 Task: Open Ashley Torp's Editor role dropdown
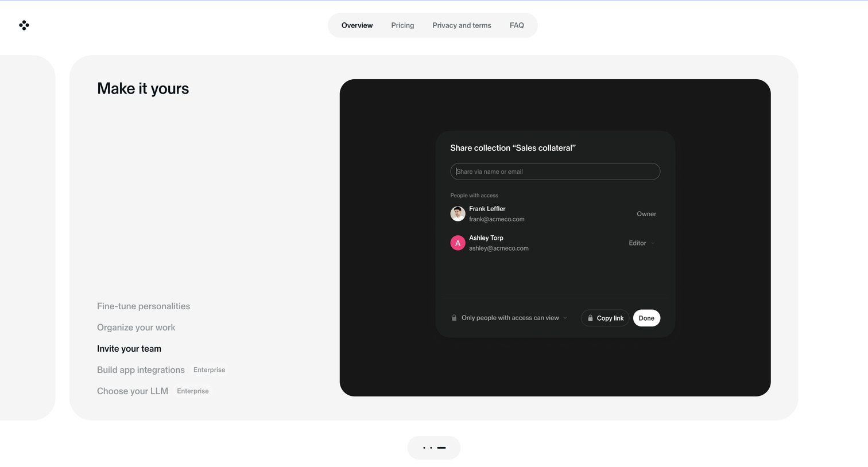642,243
